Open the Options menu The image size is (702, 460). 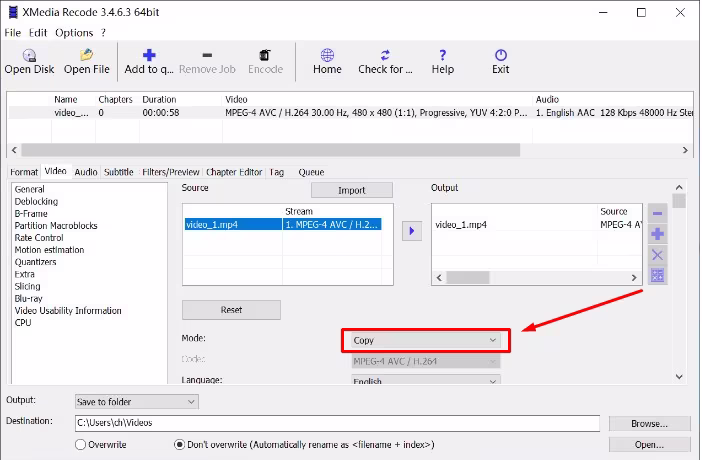click(x=74, y=33)
